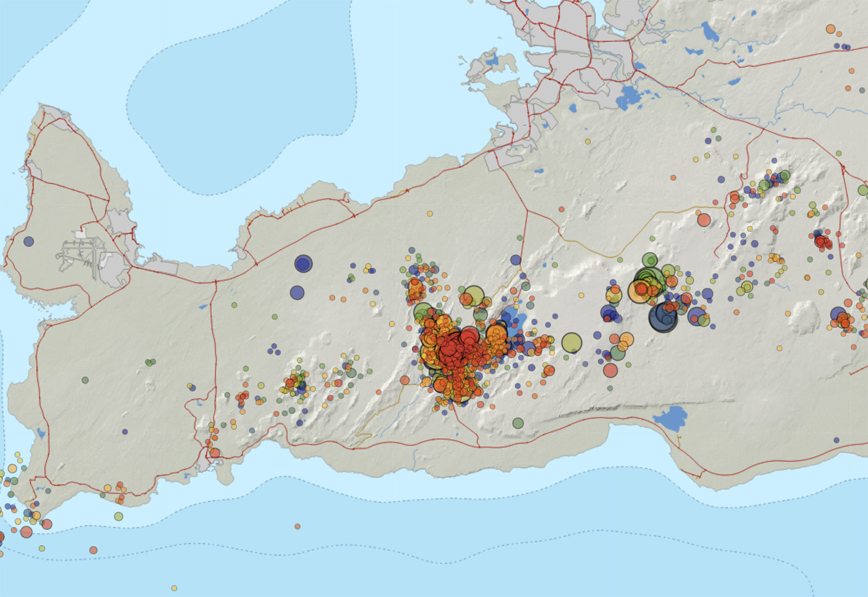The width and height of the screenshot is (868, 597).
Task: Click the lone blue marker west of the airport
Action: pyautogui.click(x=29, y=242)
